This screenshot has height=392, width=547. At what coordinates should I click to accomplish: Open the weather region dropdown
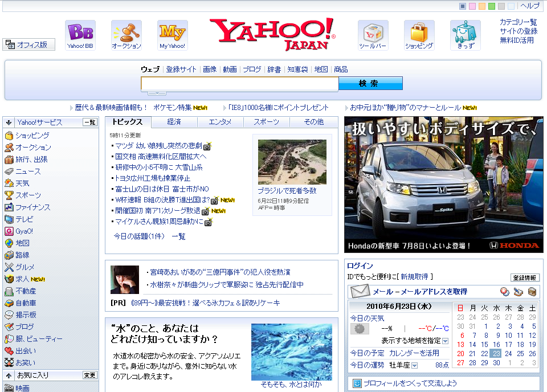(445, 341)
